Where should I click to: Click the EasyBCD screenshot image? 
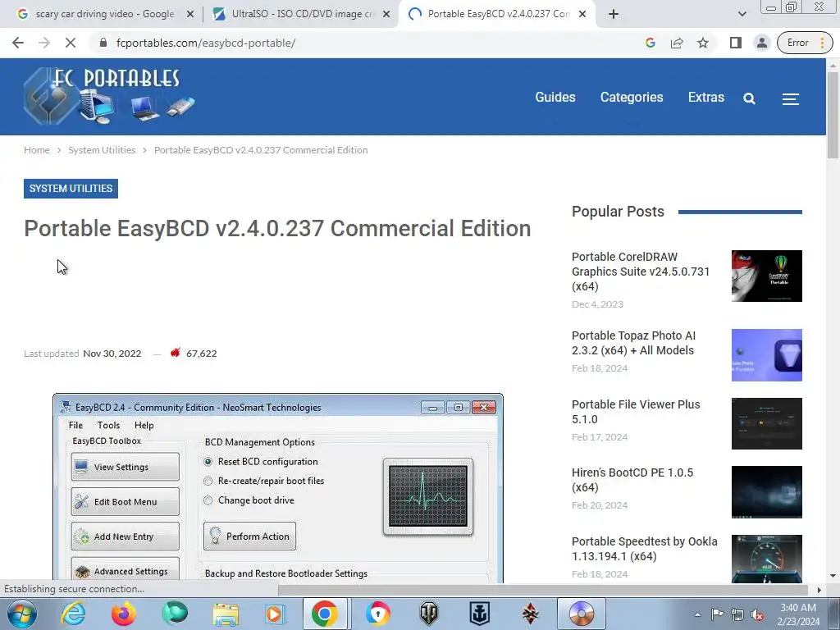pyautogui.click(x=278, y=488)
